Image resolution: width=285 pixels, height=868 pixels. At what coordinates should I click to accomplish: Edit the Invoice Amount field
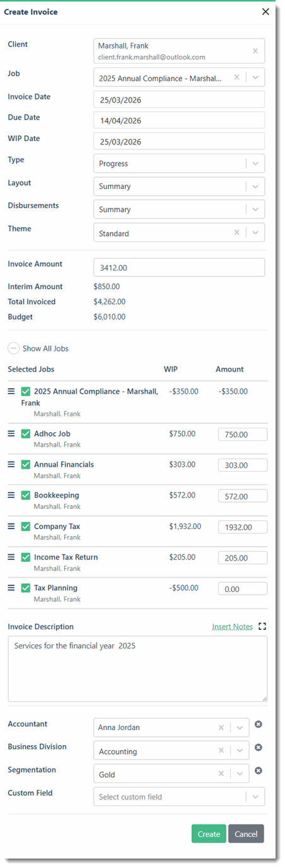pyautogui.click(x=179, y=267)
